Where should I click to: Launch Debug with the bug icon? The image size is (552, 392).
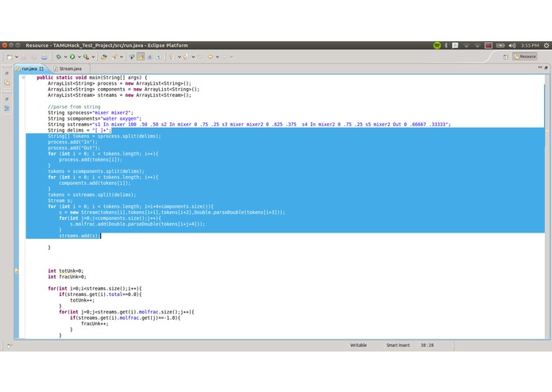(x=59, y=56)
